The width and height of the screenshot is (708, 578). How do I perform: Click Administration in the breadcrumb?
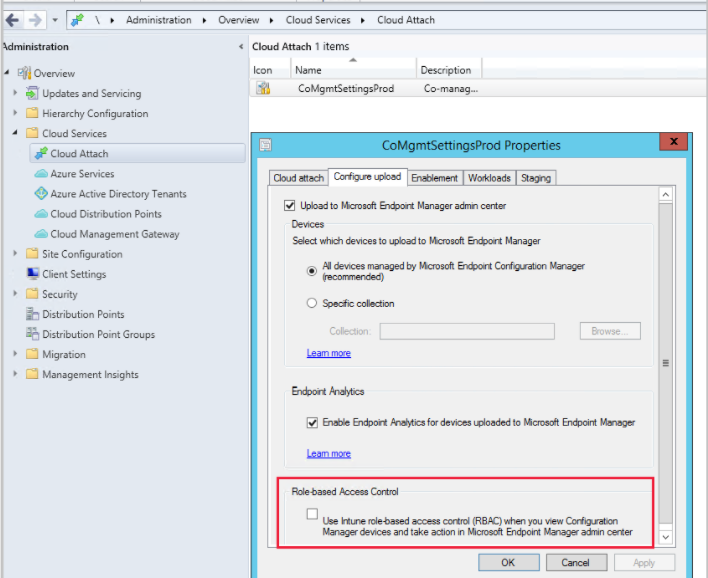(x=158, y=20)
